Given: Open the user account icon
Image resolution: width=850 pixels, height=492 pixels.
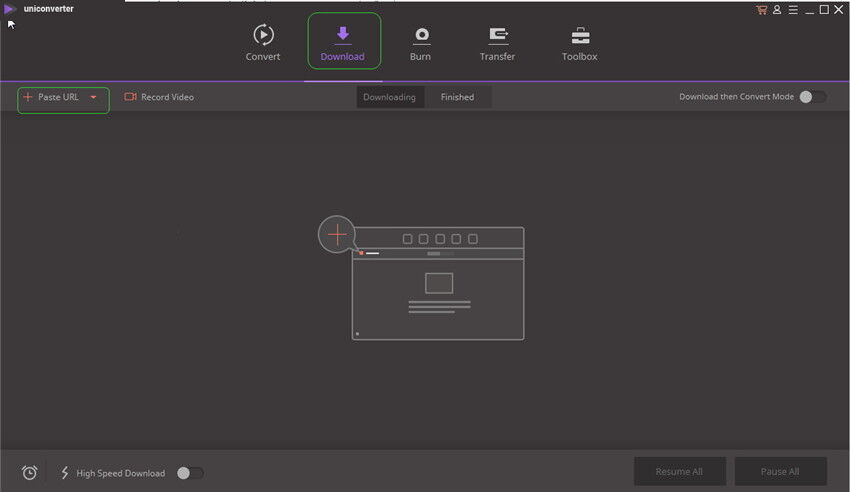Looking at the screenshot, I should (777, 9).
